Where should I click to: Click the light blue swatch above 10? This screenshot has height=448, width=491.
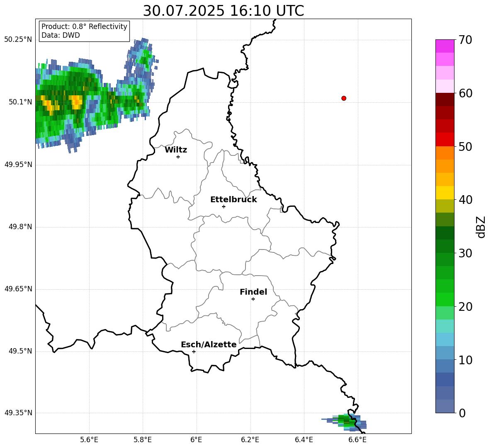445,353
